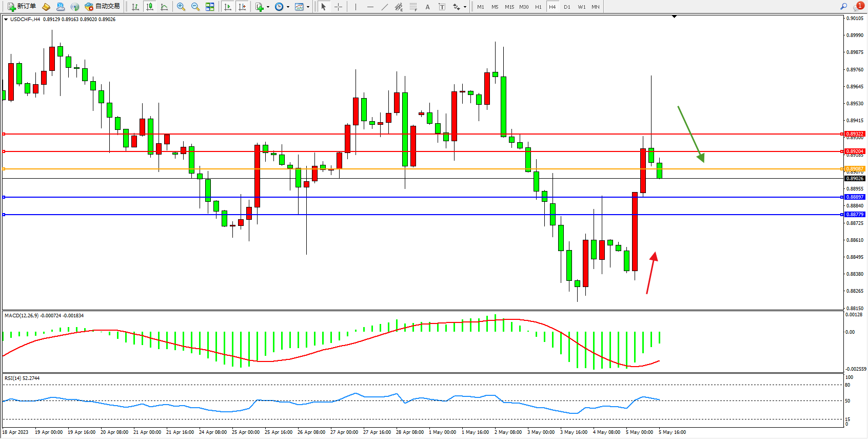Open the chat notifications icon with badge

click(858, 7)
